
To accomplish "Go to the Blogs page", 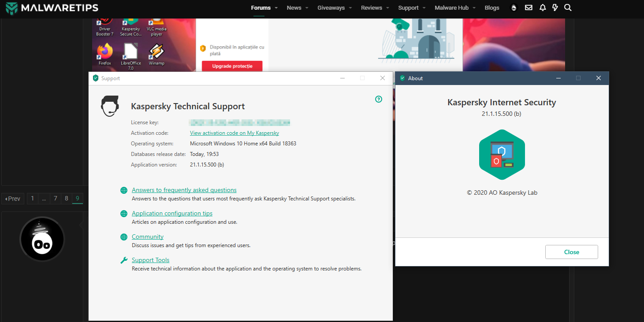I will coord(492,8).
